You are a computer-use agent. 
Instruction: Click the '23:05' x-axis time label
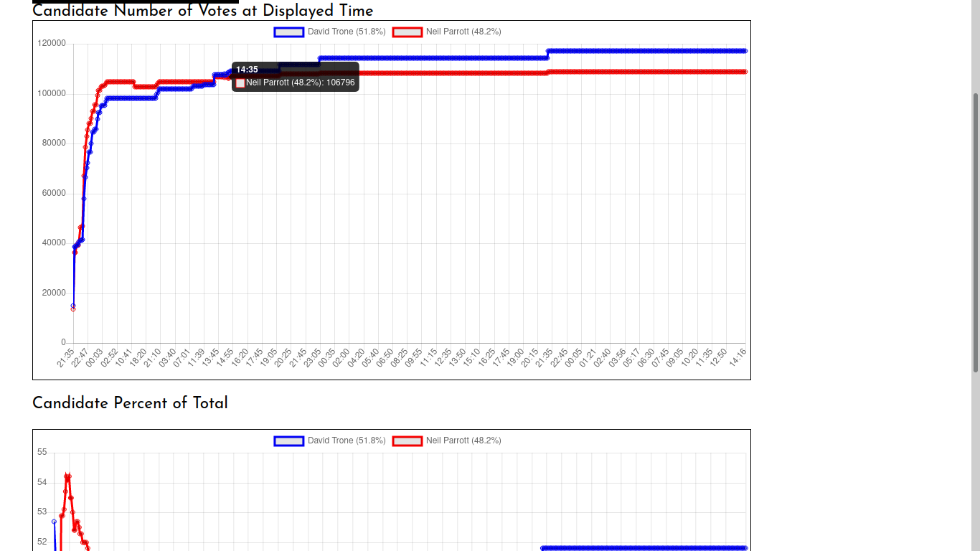point(314,357)
